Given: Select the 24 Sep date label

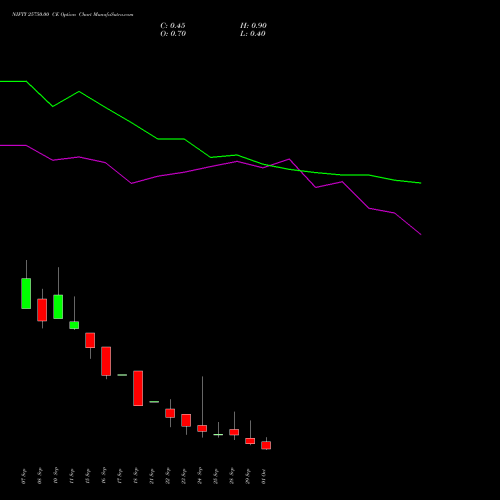Looking at the screenshot, I should [x=200, y=476].
